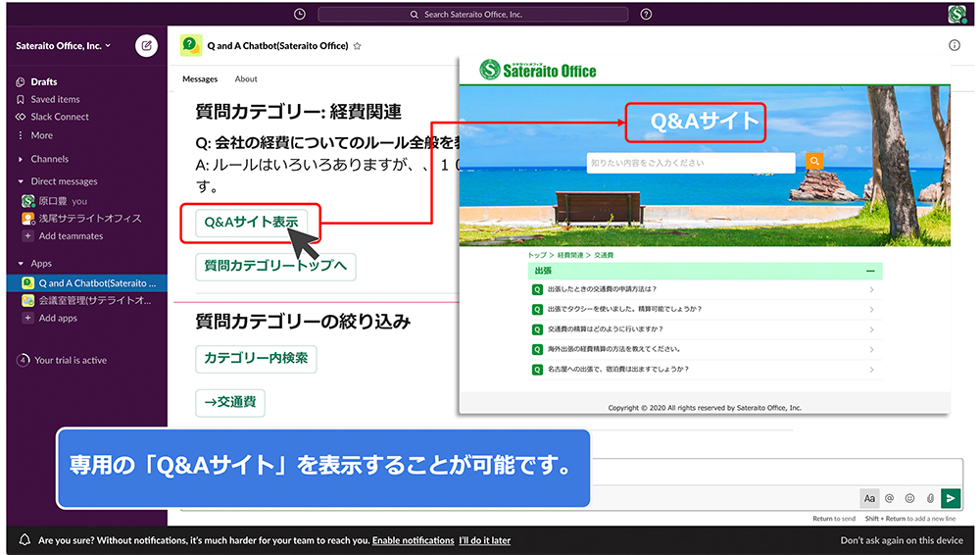
Task: Open the user avatar in top bar
Action: (956, 14)
